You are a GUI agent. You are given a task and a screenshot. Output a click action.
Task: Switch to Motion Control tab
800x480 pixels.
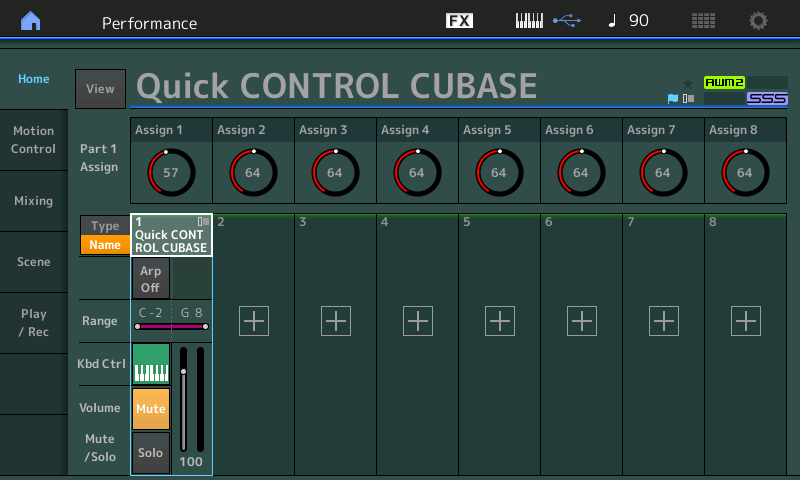(33, 140)
